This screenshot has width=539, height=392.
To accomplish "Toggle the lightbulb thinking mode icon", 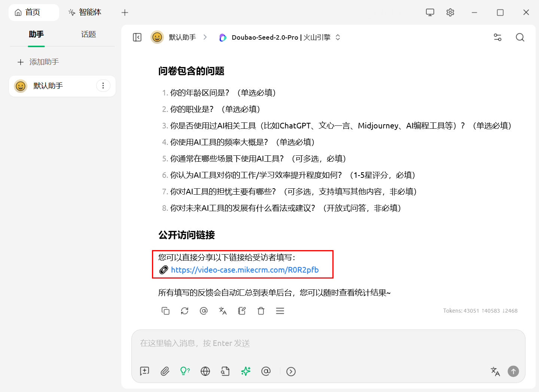I will (185, 371).
